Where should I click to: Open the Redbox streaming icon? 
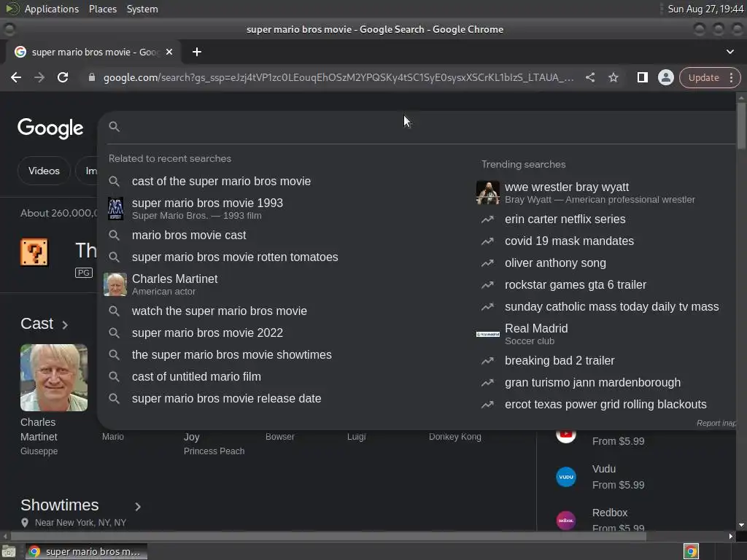pos(566,521)
